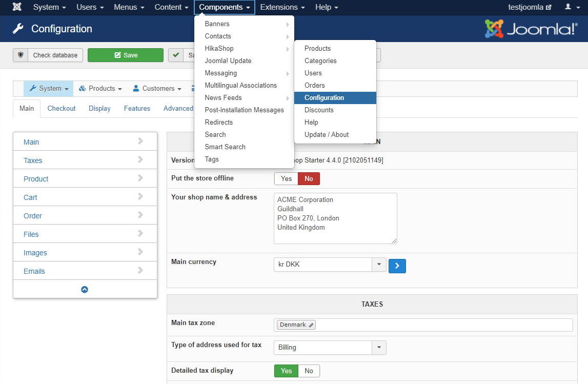Expand the System dropdown in HikaShop toolbar
Viewport: 588px width, 384px height.
(x=49, y=89)
